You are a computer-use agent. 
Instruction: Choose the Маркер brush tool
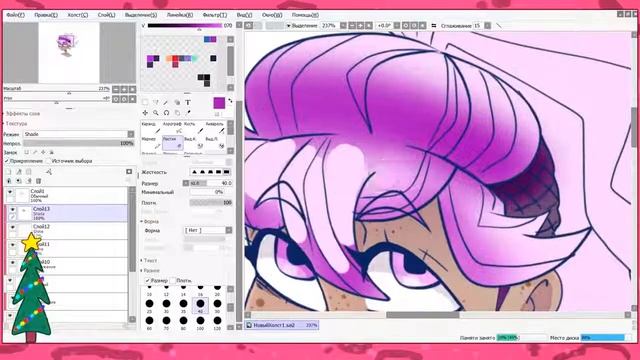pos(151,143)
